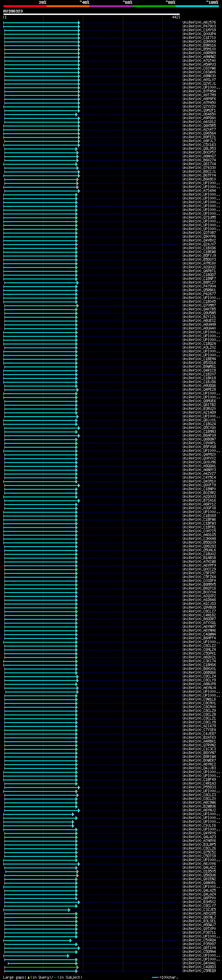
Task: Select UniRef100_B6K274 label
Action: (199, 160)
